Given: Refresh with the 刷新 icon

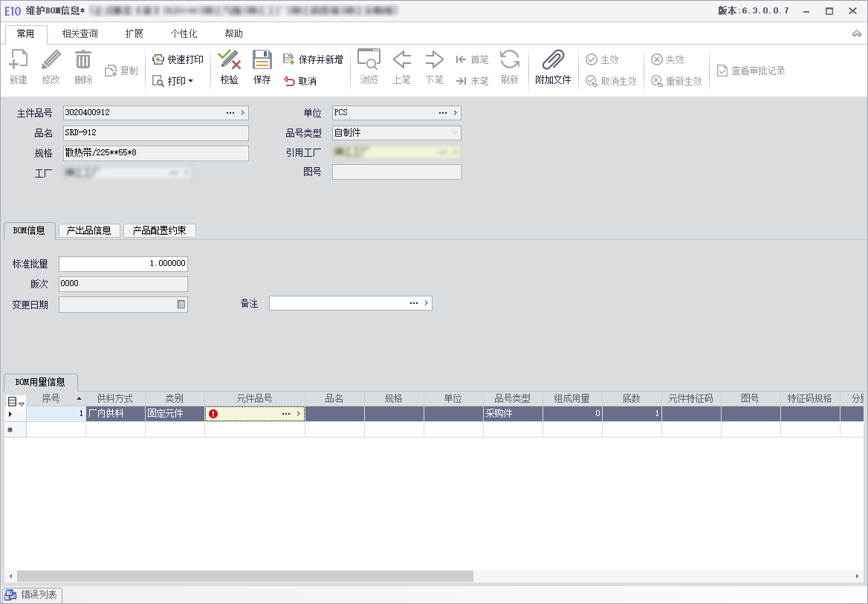Looking at the screenshot, I should pyautogui.click(x=509, y=66).
